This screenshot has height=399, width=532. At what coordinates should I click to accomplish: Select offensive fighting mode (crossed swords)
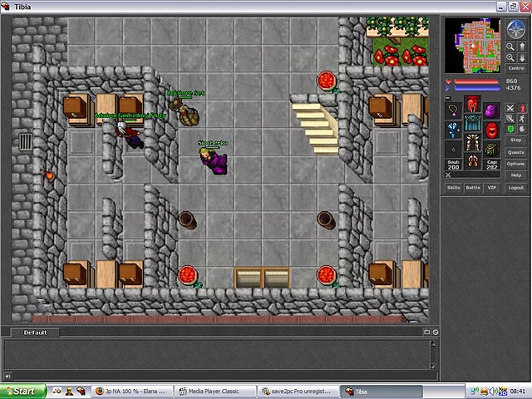click(x=510, y=108)
